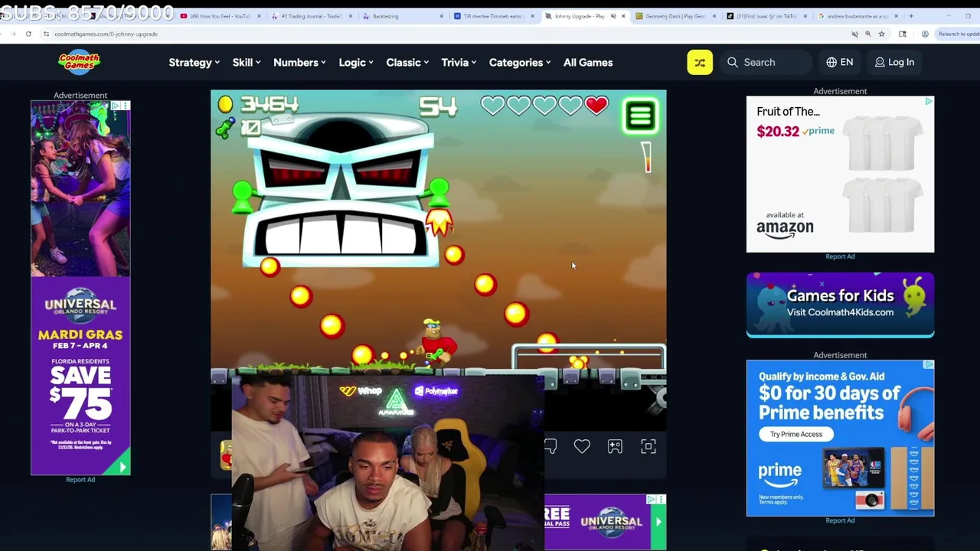Viewport: 980px width, 551px height.
Task: Reload the page with browser refresh button
Action: [28, 34]
